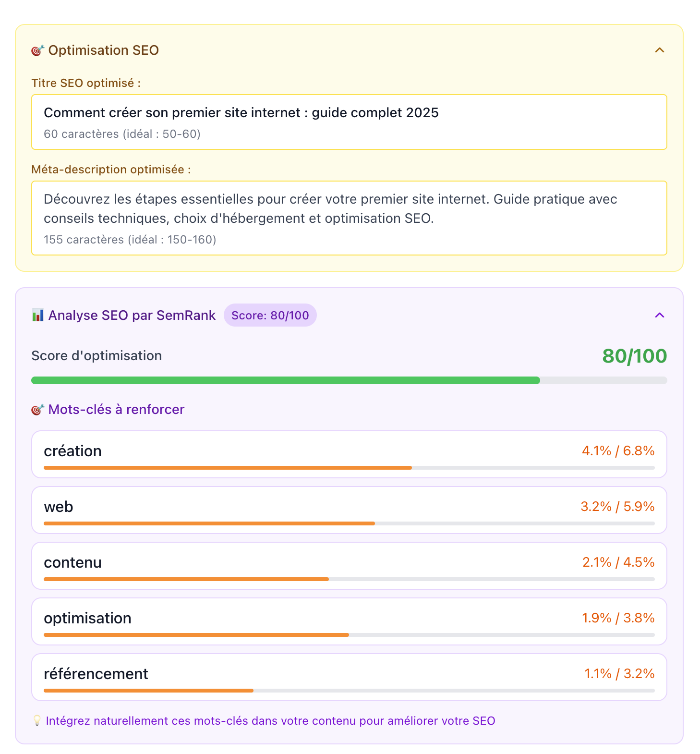Collapse the Optimisation SEO section
This screenshot has height=754, width=700.
660,50
